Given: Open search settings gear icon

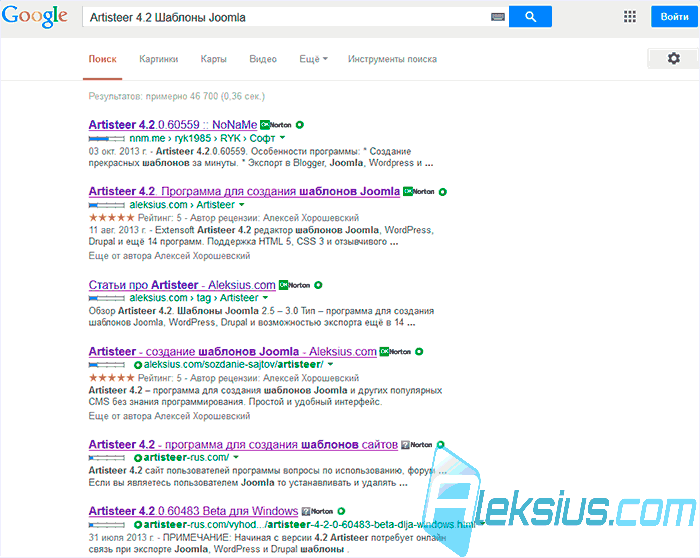Looking at the screenshot, I should [673, 58].
